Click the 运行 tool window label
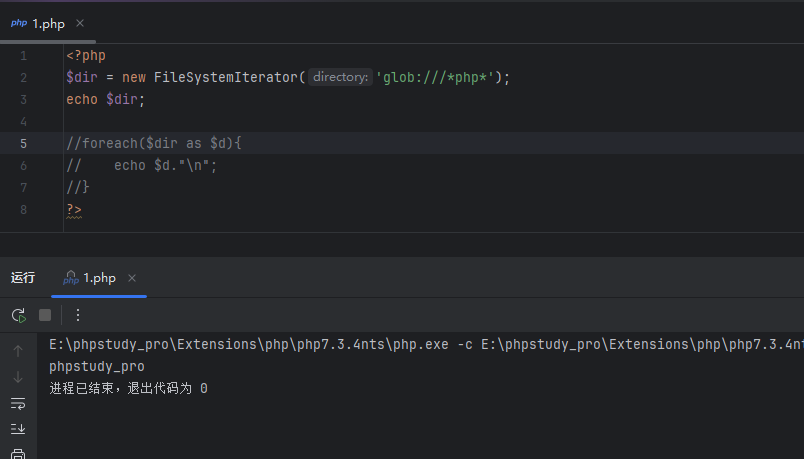The height and width of the screenshot is (459, 804). [x=23, y=278]
